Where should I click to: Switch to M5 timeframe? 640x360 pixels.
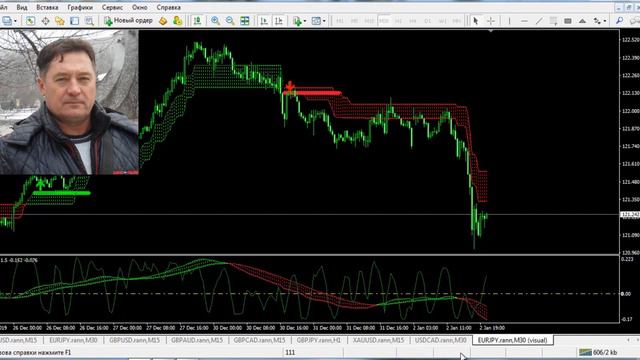pyautogui.click(x=354, y=21)
